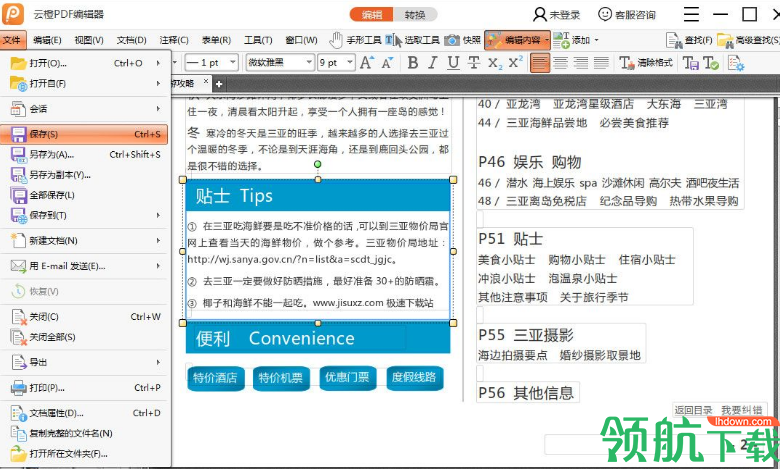780x469 pixels.
Task: Close the document tab
Action: click(205, 82)
